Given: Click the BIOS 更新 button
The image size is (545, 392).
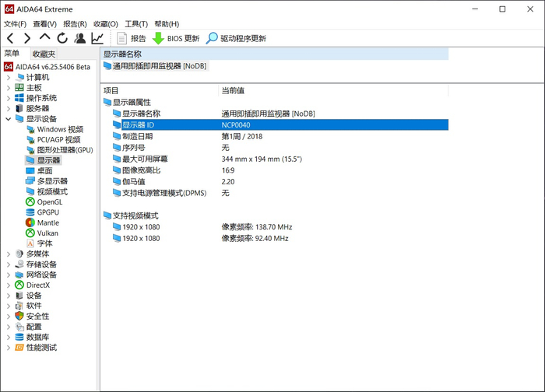Looking at the screenshot, I should coord(176,39).
